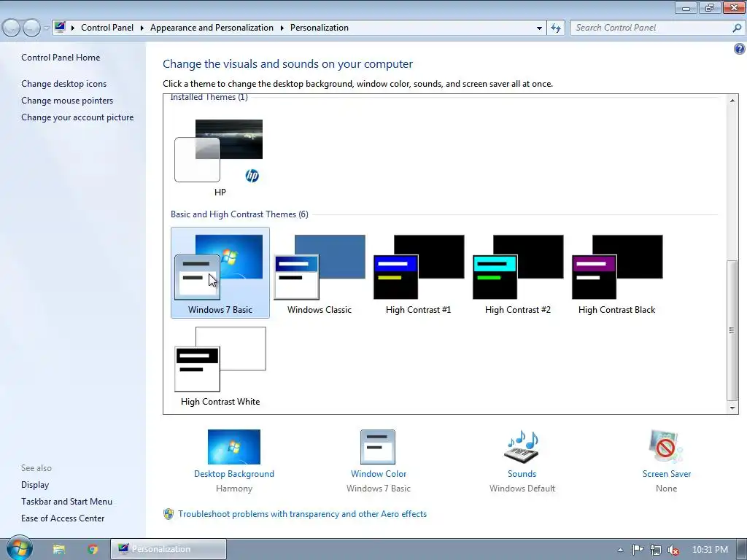Click the search magnifier icon
Viewport: 747px width, 560px height.
coord(737,28)
